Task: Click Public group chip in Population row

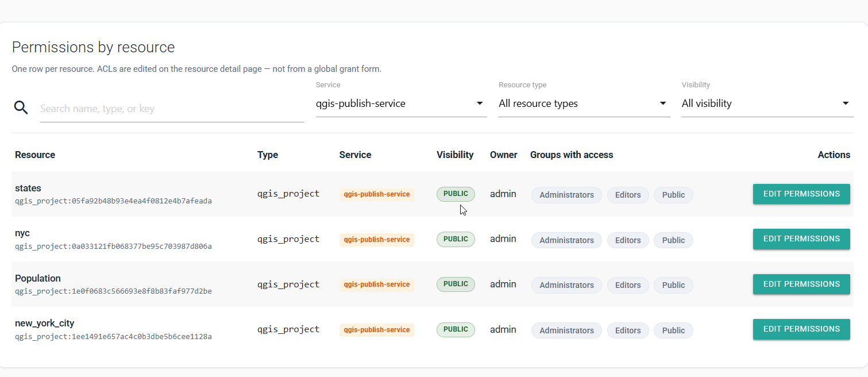Action: [673, 285]
